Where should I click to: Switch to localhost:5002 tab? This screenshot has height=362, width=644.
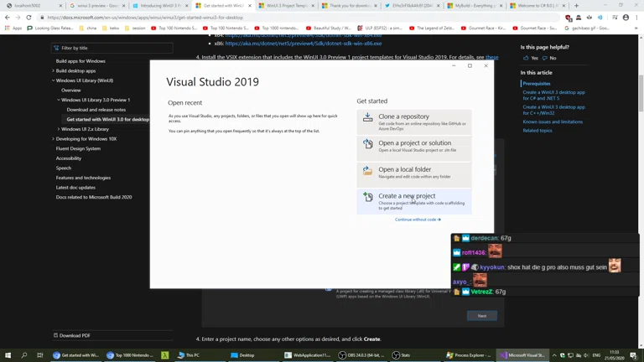34,6
